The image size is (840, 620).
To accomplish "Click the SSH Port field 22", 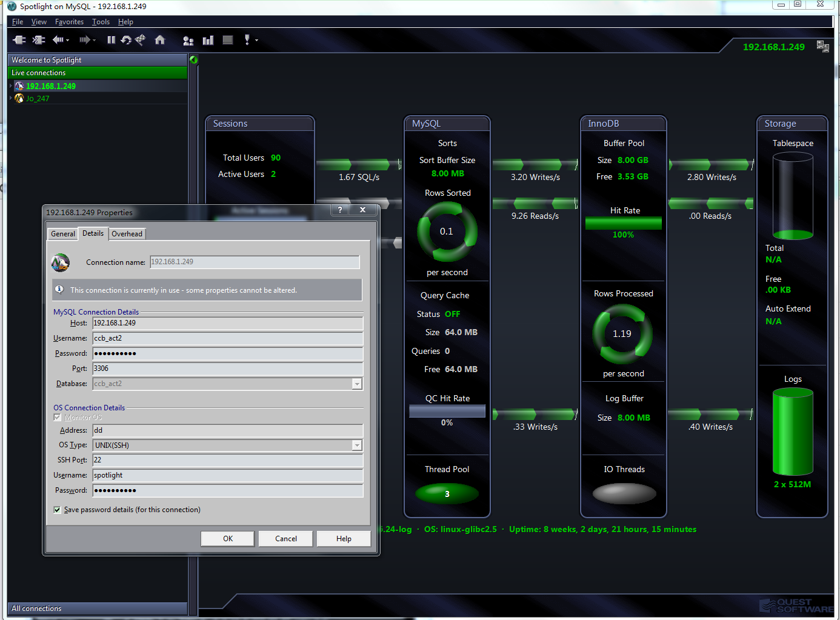I will [x=228, y=460].
